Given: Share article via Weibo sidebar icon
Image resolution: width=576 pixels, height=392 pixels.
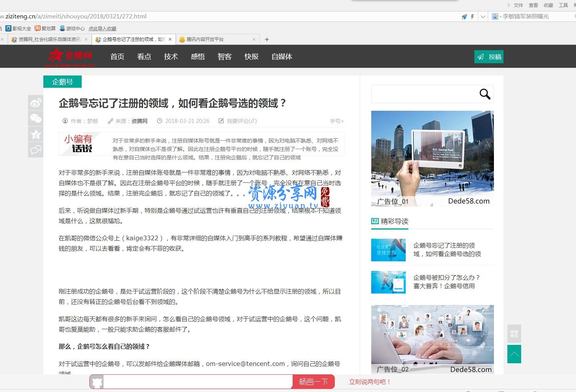Looking at the screenshot, I should click(36, 103).
